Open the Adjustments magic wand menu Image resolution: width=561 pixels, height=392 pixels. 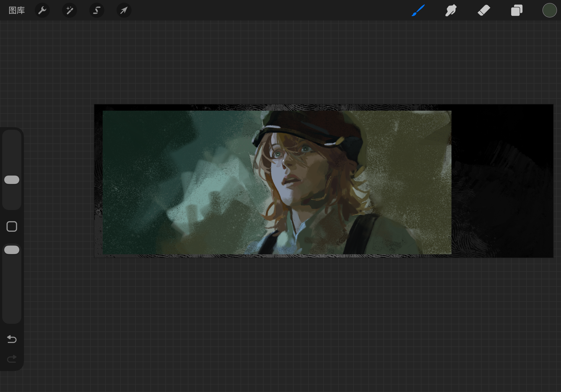coord(70,11)
